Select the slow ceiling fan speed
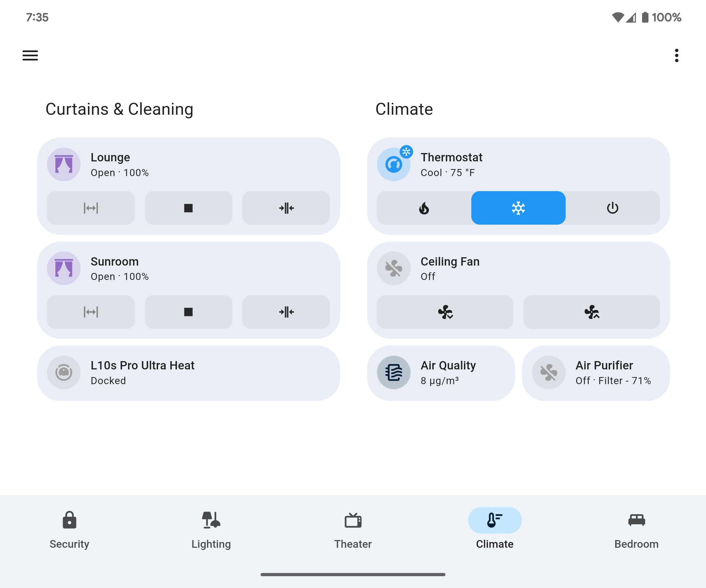This screenshot has height=588, width=706. coord(445,312)
